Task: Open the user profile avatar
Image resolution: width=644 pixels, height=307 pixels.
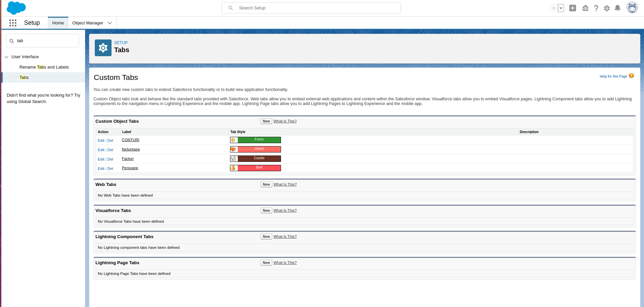Action: (x=632, y=8)
